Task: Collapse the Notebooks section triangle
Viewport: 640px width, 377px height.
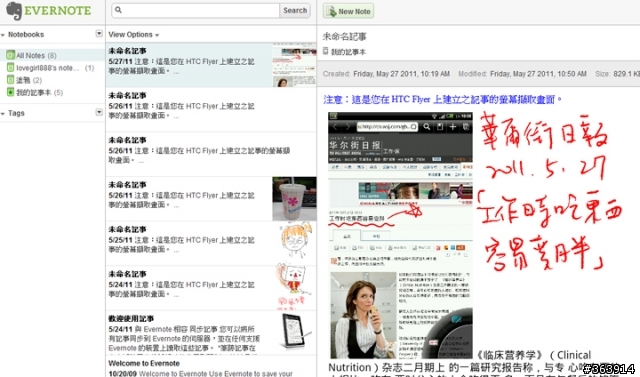Action: coord(3,35)
